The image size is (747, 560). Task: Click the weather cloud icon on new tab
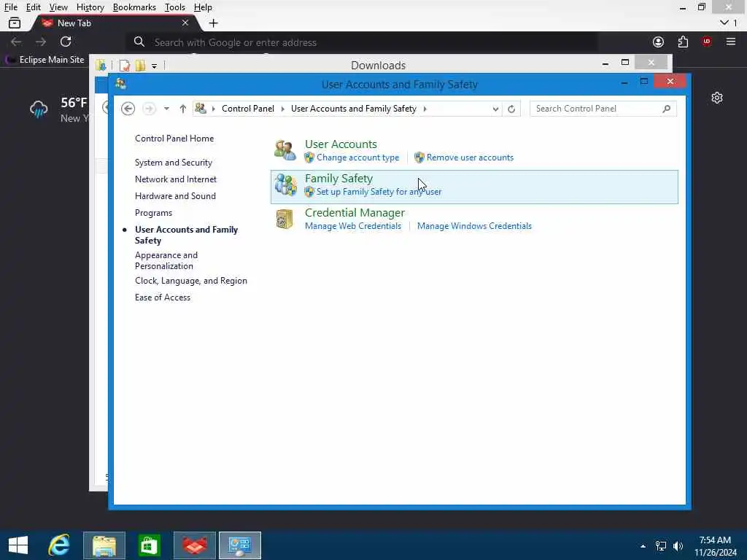point(39,109)
